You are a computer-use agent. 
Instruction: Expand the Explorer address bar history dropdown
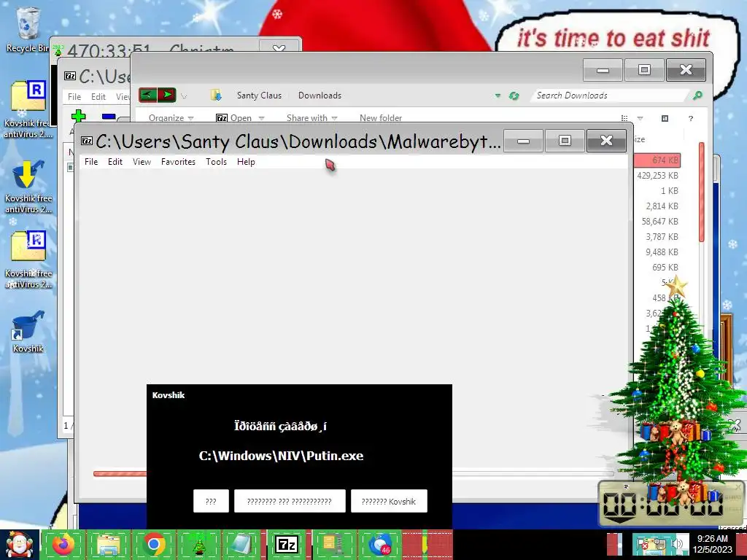[x=498, y=96]
